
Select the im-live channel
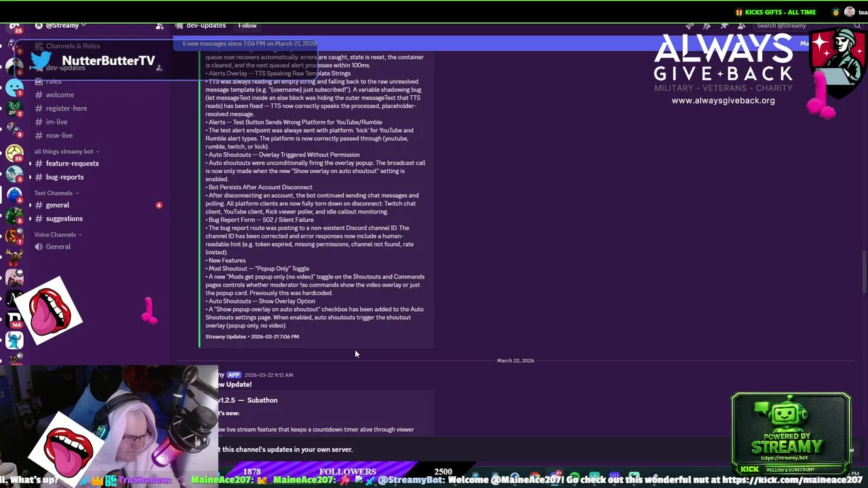(x=56, y=122)
